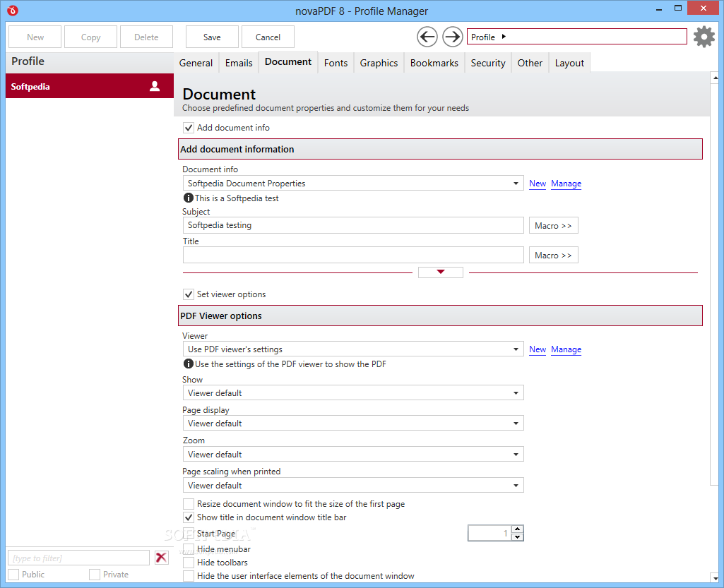724x588 pixels.
Task: Switch to the Graphics tab
Action: 379,63
